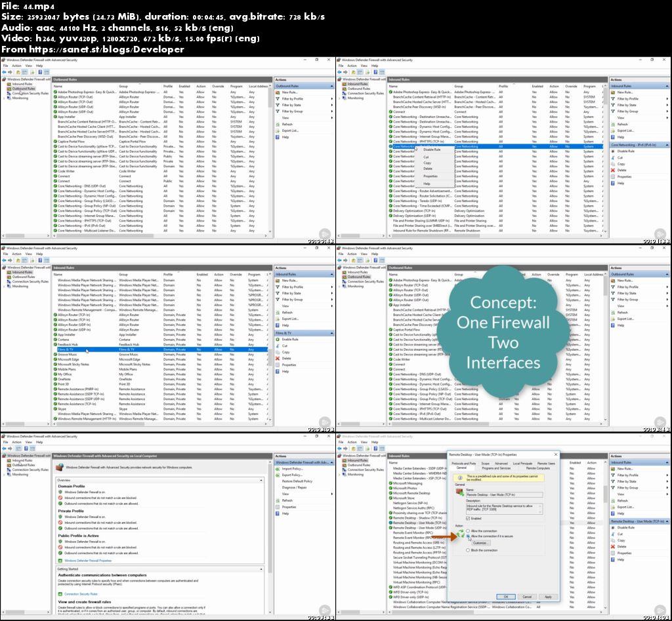Collapse 'Windows Defender Firewall with Adv...' Actions header
Viewport: 672px width, 621px height.
pos(331,462)
